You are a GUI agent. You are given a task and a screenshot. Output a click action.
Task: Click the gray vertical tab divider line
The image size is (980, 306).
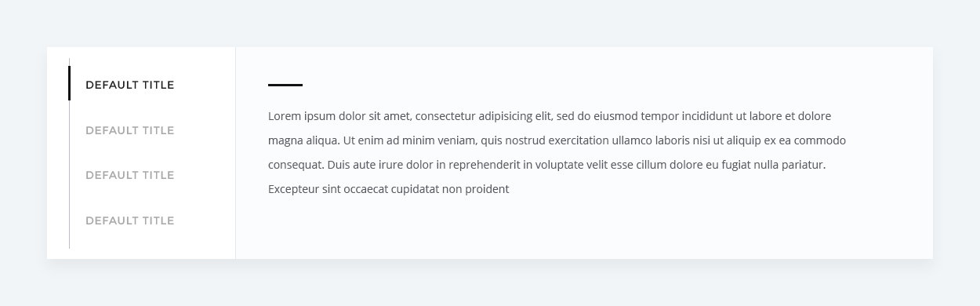coord(69,174)
